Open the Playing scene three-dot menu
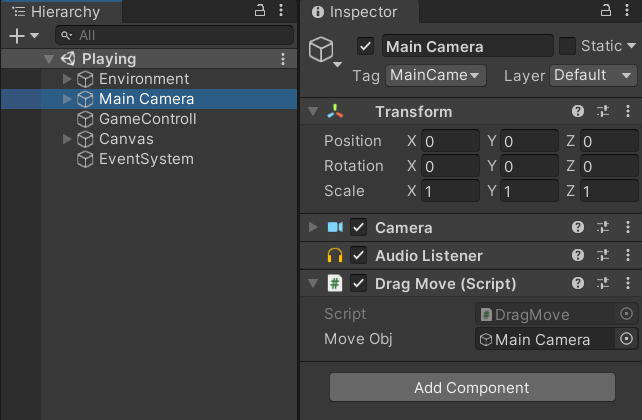The image size is (642, 420). 283,59
